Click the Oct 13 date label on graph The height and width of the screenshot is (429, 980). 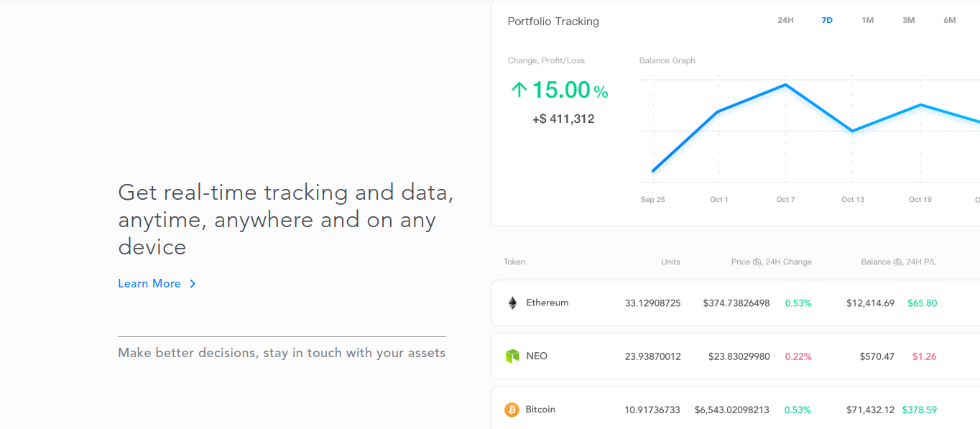click(853, 199)
